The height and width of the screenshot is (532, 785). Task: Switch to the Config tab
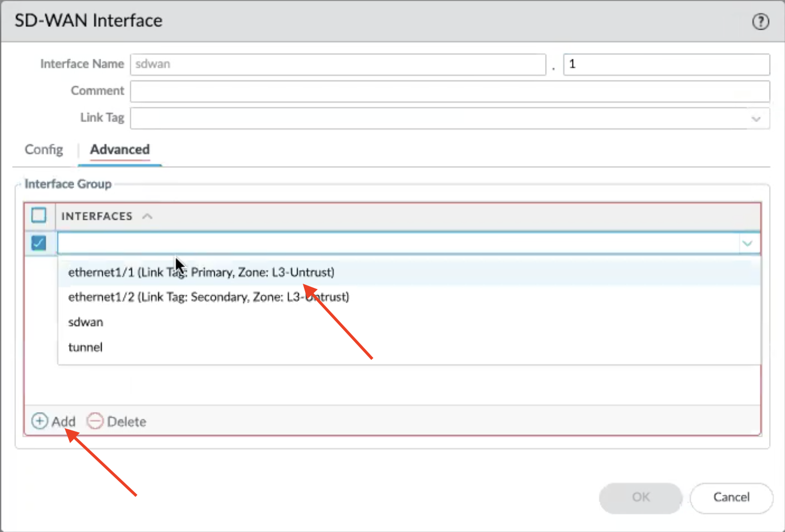point(43,150)
